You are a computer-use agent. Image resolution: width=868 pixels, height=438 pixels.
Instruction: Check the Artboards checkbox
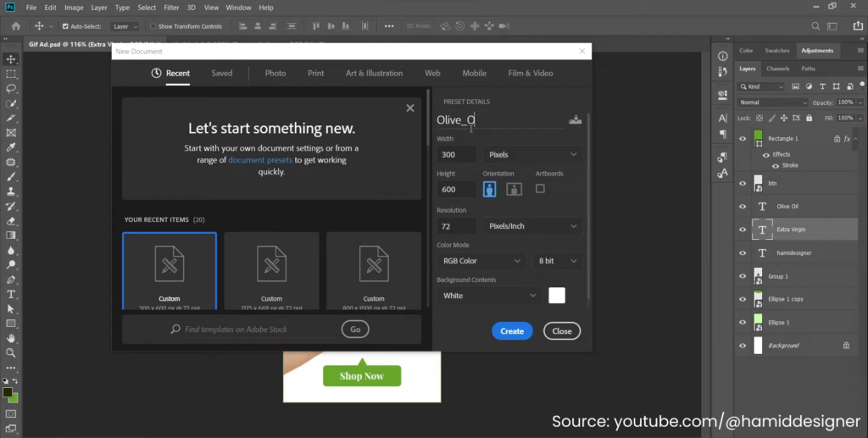coord(540,189)
